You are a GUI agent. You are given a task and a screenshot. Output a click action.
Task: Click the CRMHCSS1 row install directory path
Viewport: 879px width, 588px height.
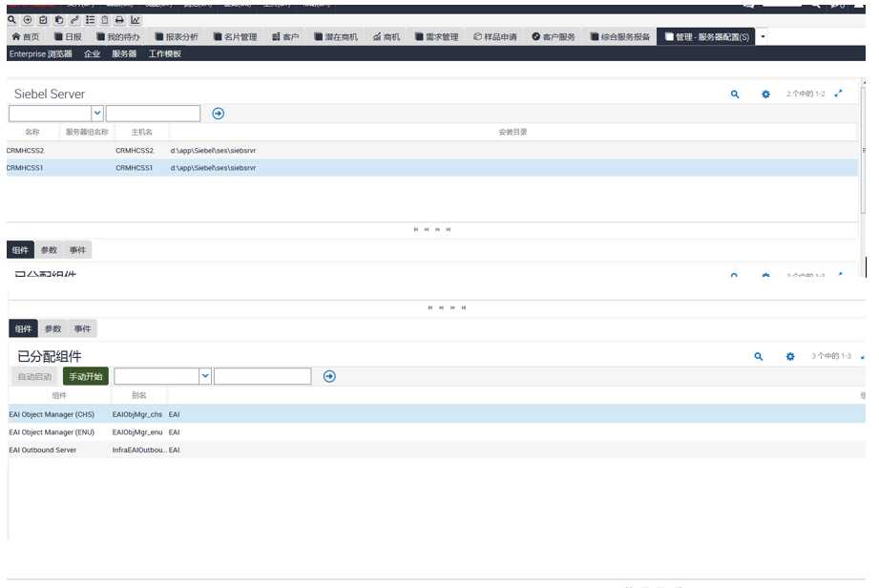213,168
